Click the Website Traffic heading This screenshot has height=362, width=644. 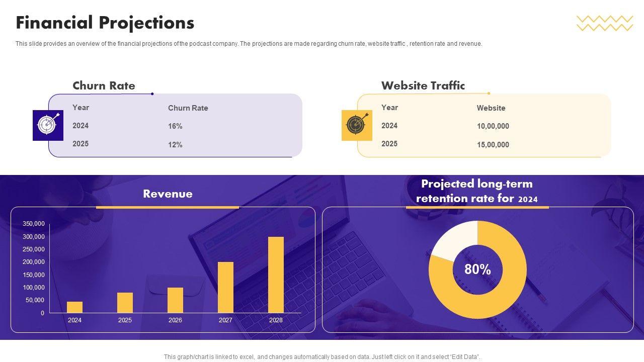point(423,85)
